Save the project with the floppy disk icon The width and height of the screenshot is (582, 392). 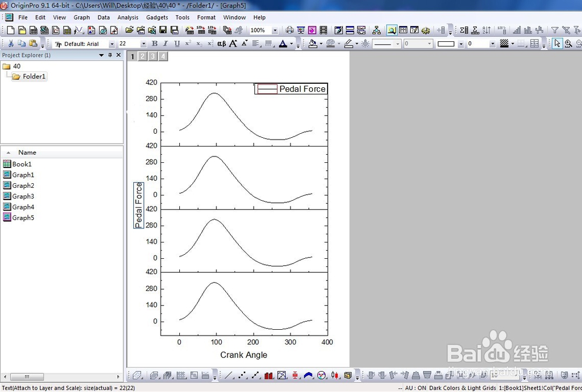[163, 30]
